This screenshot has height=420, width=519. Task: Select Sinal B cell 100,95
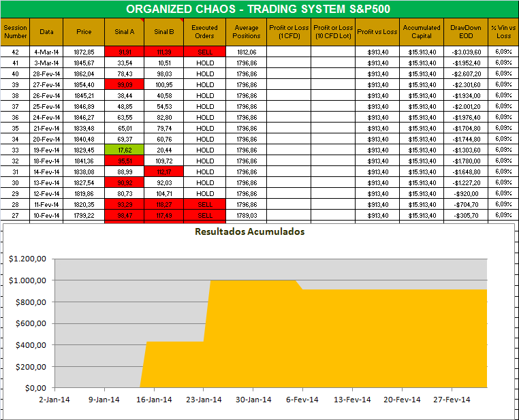click(x=164, y=84)
